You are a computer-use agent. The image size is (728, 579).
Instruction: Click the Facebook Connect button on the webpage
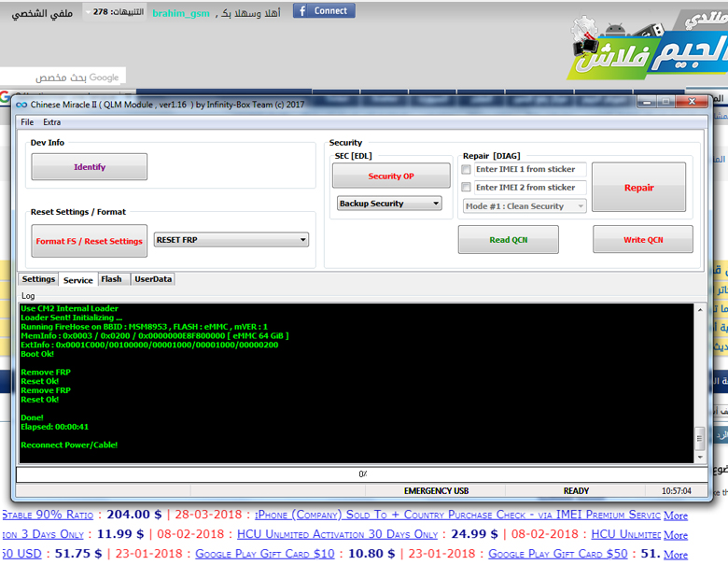(324, 10)
